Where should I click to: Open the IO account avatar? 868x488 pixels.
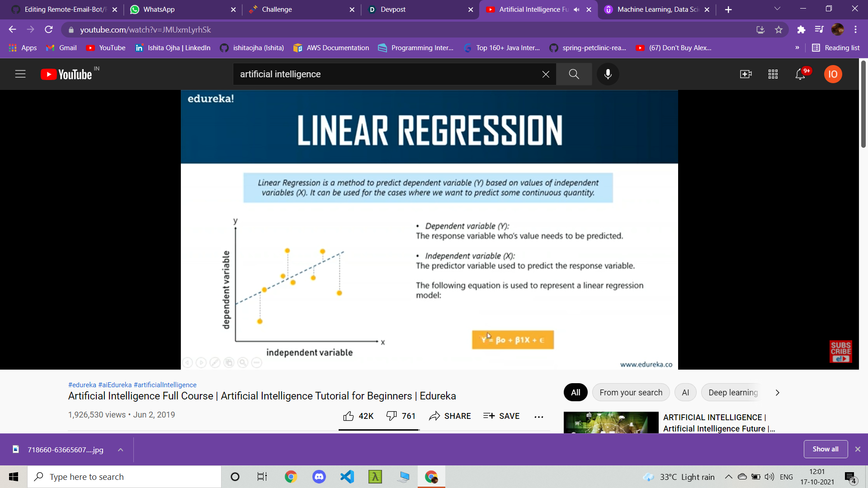point(833,74)
